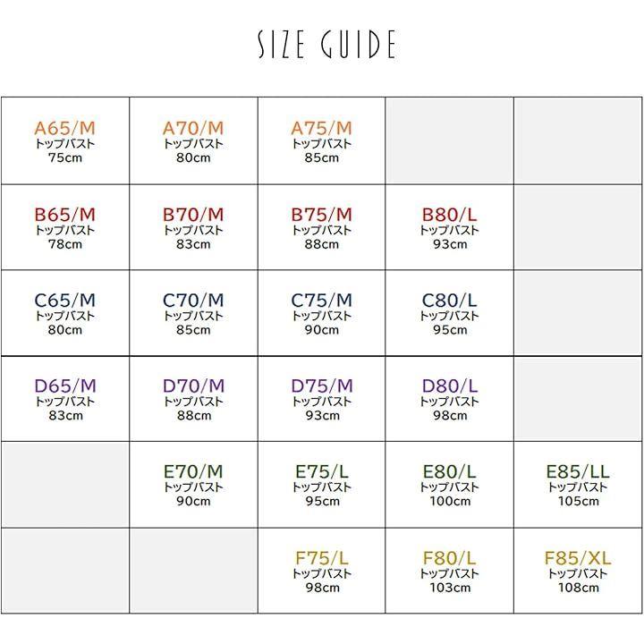Select the C65/M size cell
Viewport: 644px width, 644px height.
(65, 313)
